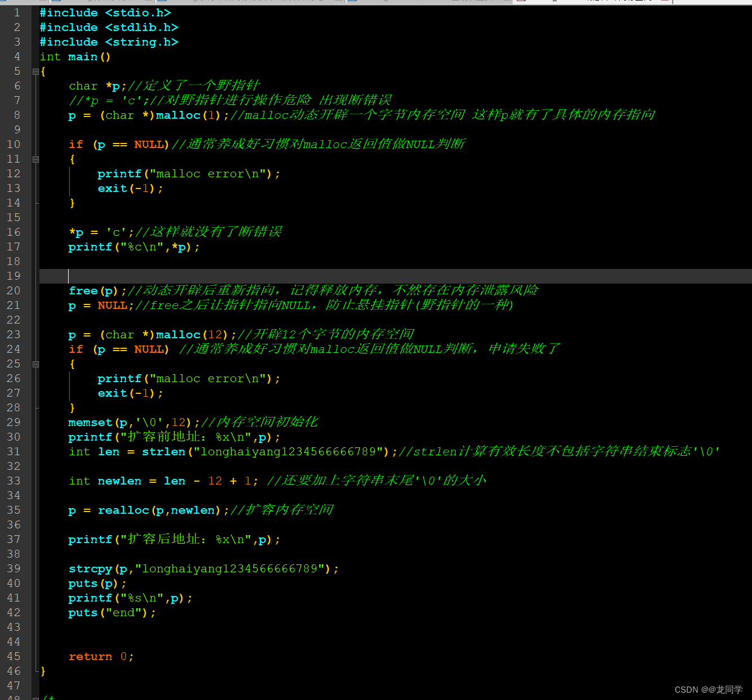
Task: Collapse the if-block fold marker at line 25
Action: 35,364
